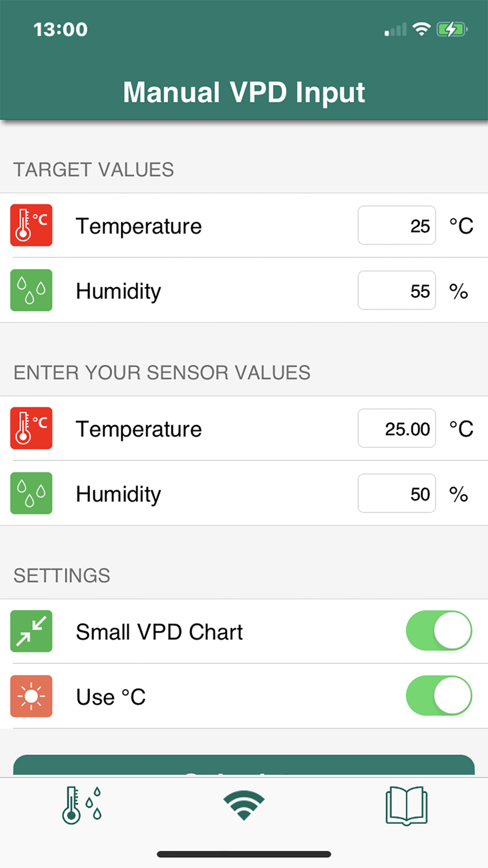The width and height of the screenshot is (488, 868).
Task: Tap the target Humidity droplets icon
Action: tap(31, 290)
